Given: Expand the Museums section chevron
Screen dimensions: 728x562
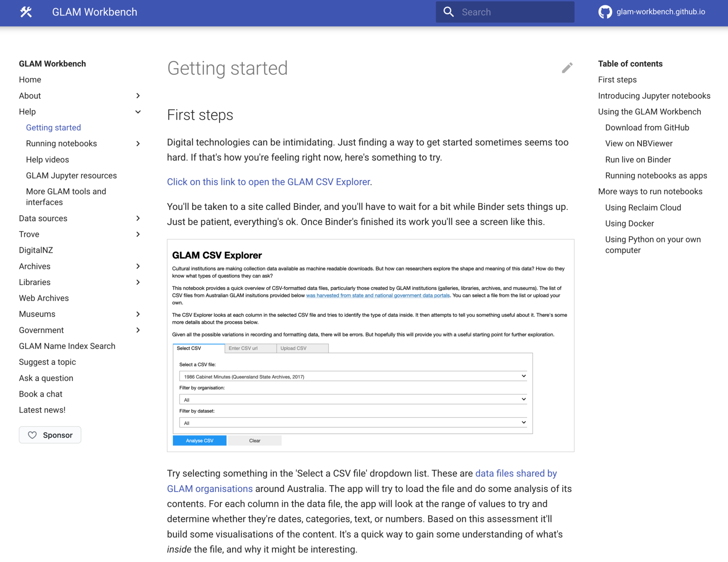Looking at the screenshot, I should [x=138, y=314].
